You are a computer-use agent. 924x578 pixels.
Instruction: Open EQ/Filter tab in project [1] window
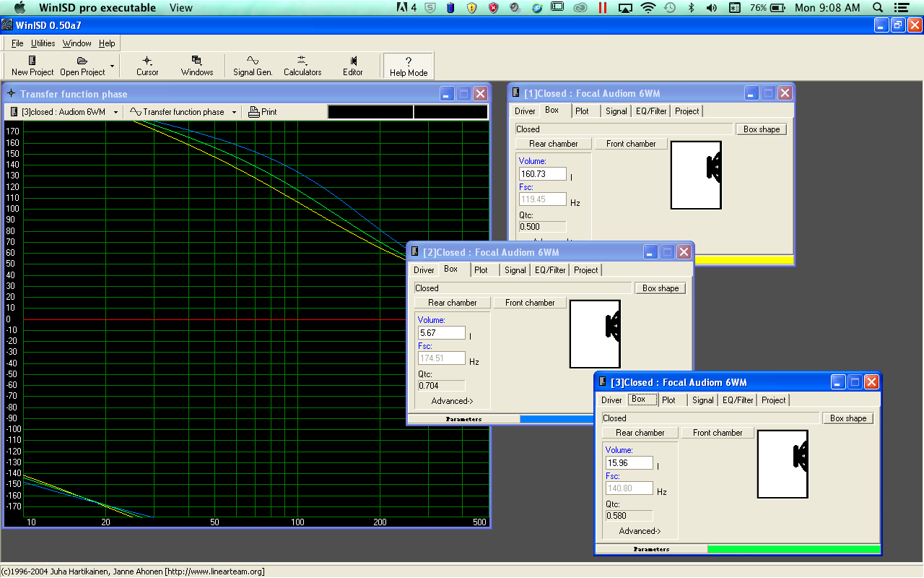pyautogui.click(x=651, y=111)
